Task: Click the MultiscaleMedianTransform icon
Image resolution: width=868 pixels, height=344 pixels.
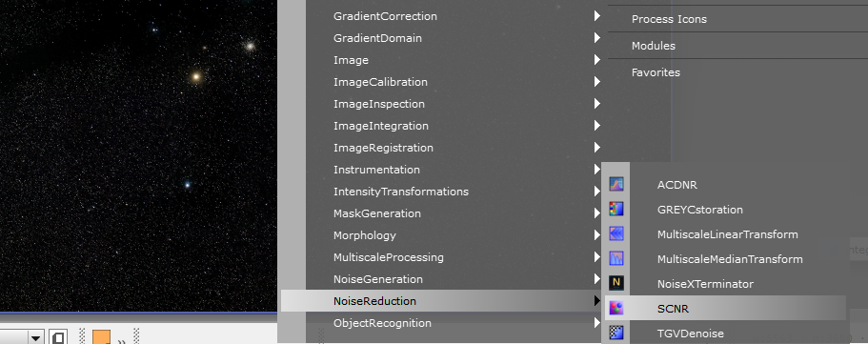Action: 616,258
